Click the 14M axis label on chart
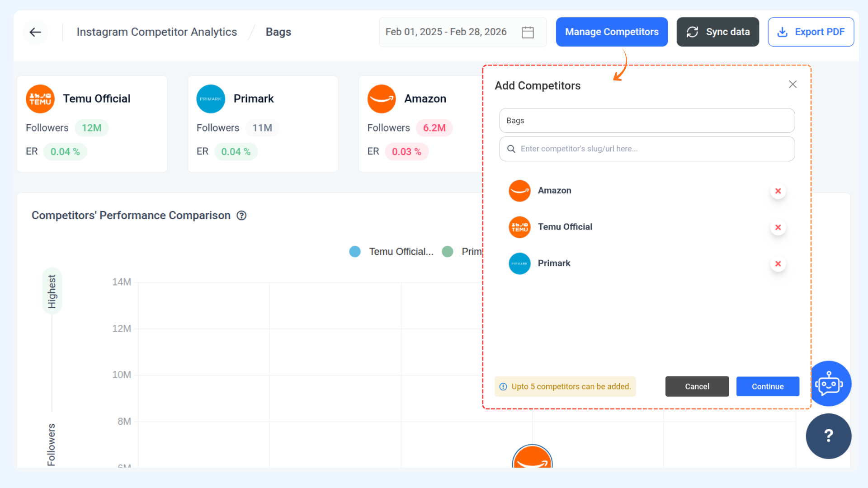The image size is (868, 488). [x=122, y=282]
